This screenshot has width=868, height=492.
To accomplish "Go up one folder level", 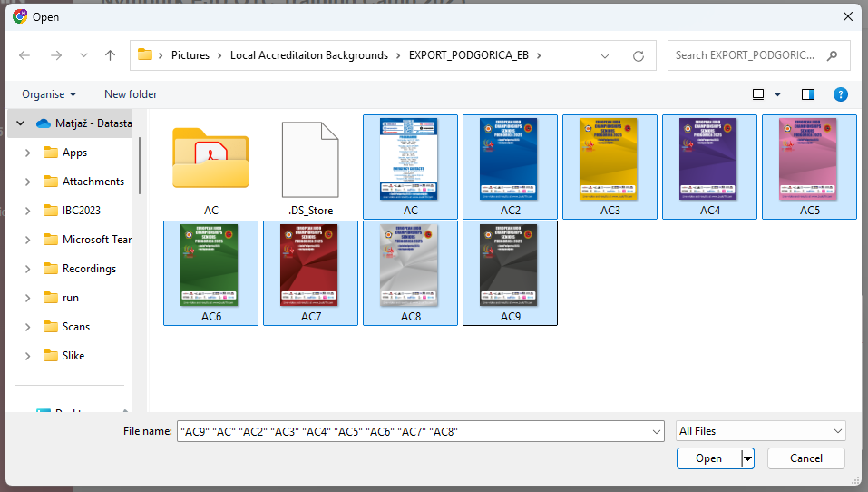I will click(110, 55).
